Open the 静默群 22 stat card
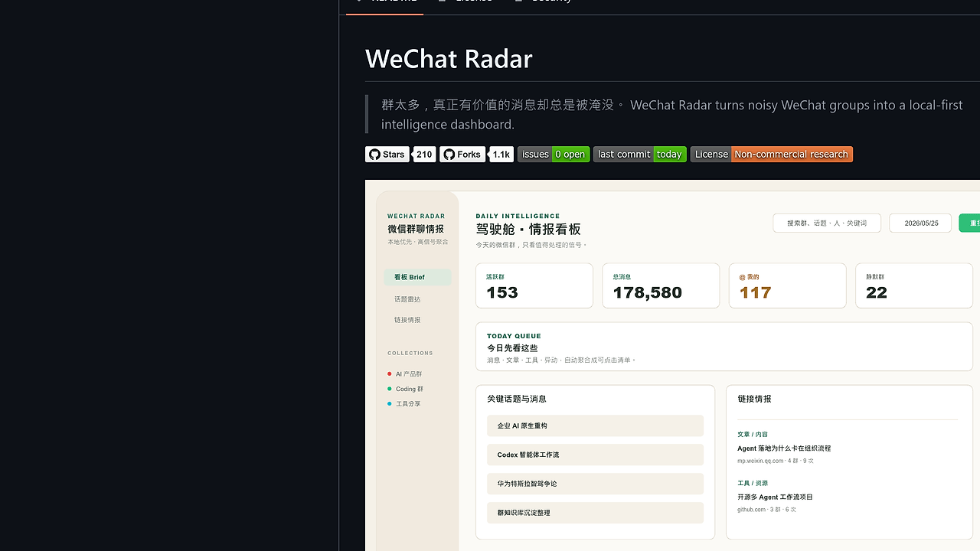The height and width of the screenshot is (551, 980). tap(914, 285)
